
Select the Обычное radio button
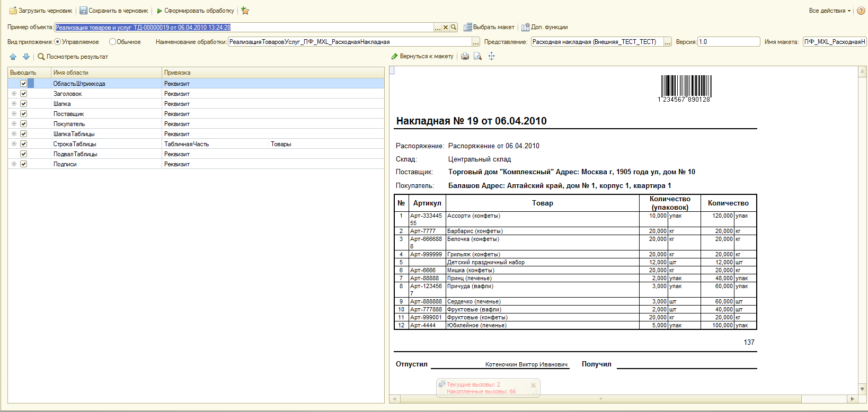point(112,42)
